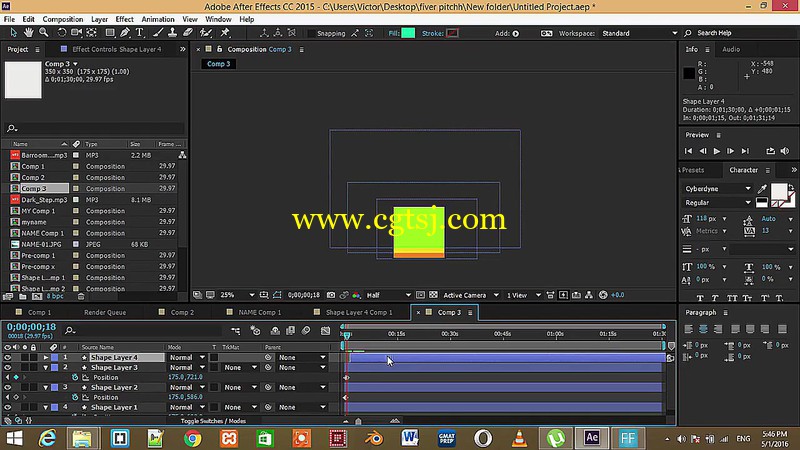
Task: Open Composition Mini-Flowchart in timeline
Action: tap(235, 331)
